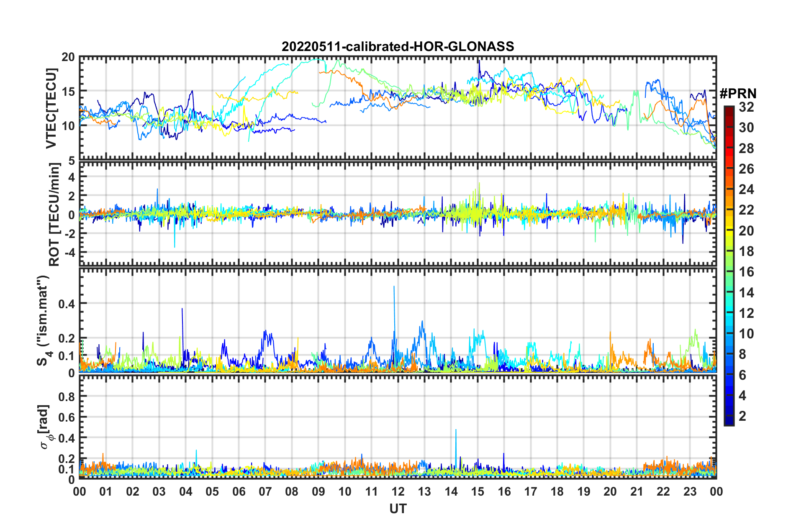Viewport: 796px width, 532px height.
Task: Click x-axis tick label 12
Action: tap(398, 491)
